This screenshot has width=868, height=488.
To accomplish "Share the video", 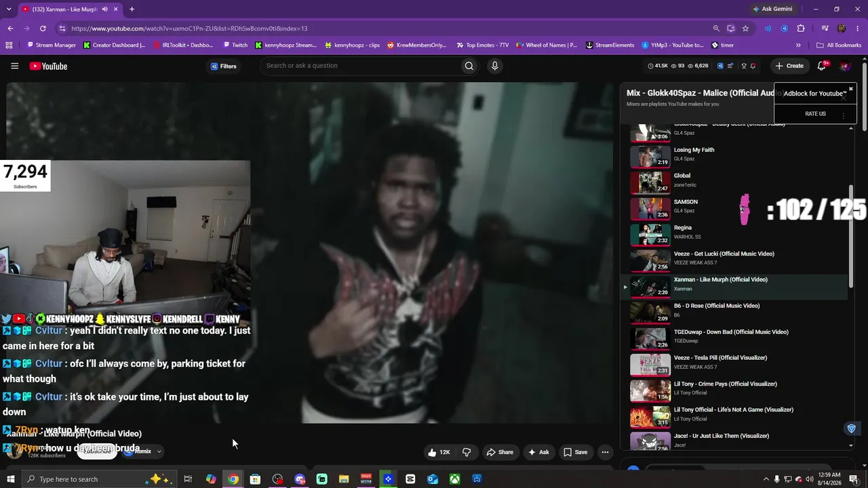I will (x=500, y=452).
